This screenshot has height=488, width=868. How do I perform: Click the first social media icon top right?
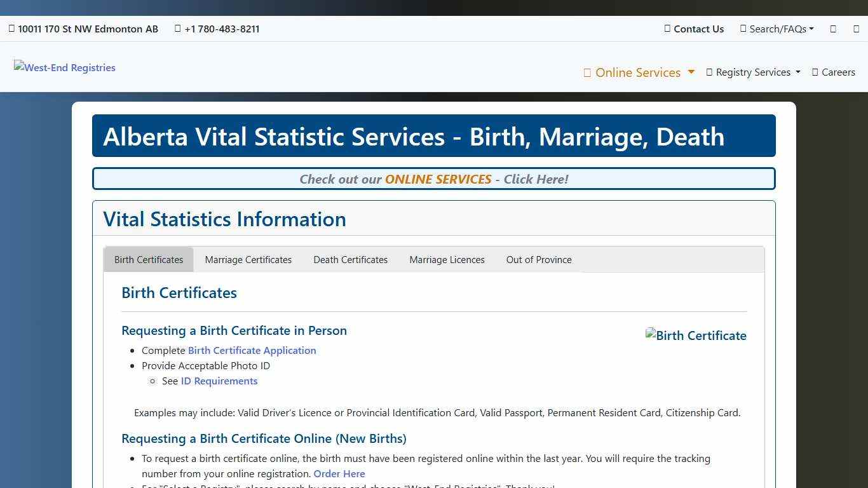(x=833, y=29)
